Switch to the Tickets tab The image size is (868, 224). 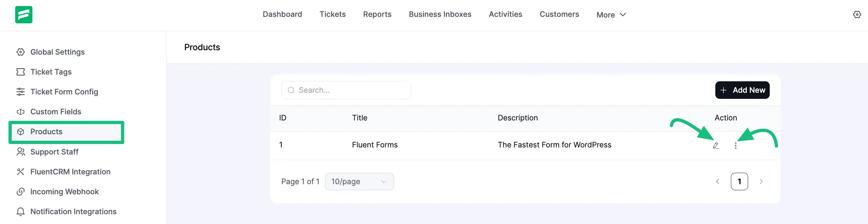click(332, 14)
